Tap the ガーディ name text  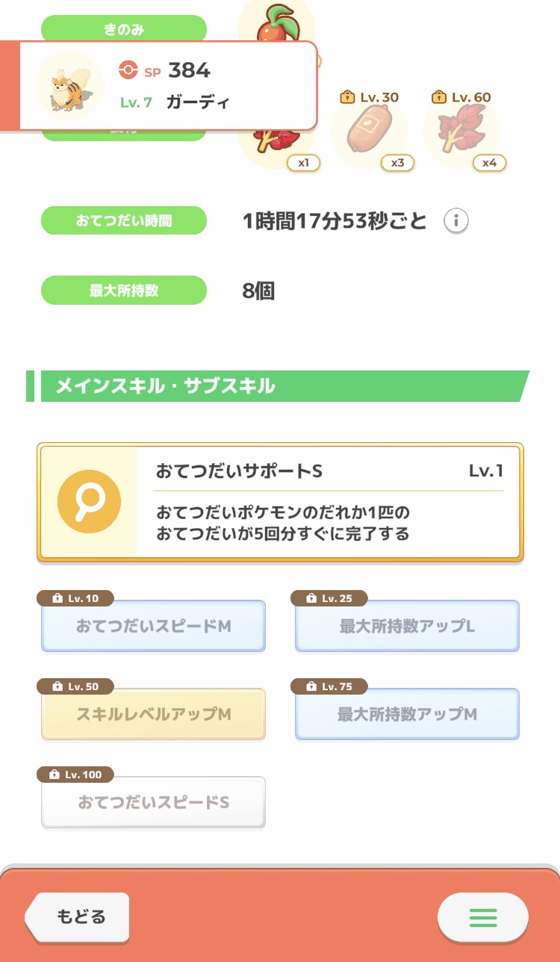197,102
